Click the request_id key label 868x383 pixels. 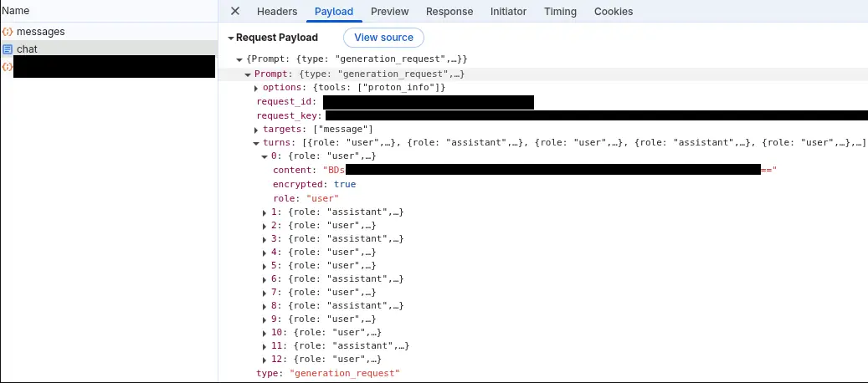click(286, 102)
